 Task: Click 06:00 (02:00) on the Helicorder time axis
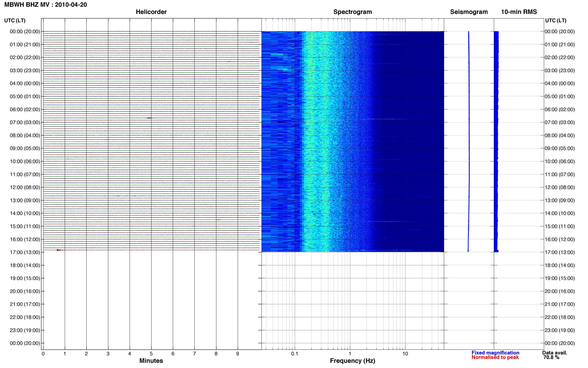[25, 110]
